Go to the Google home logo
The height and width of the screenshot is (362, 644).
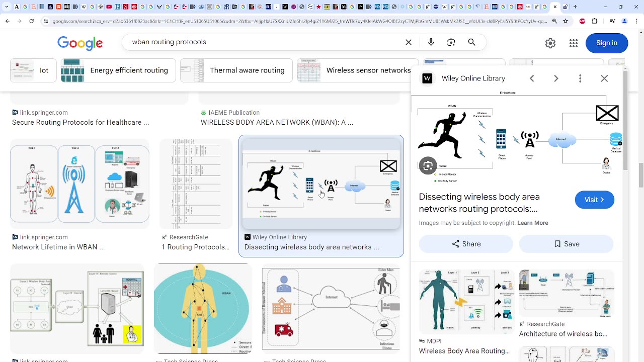[80, 43]
